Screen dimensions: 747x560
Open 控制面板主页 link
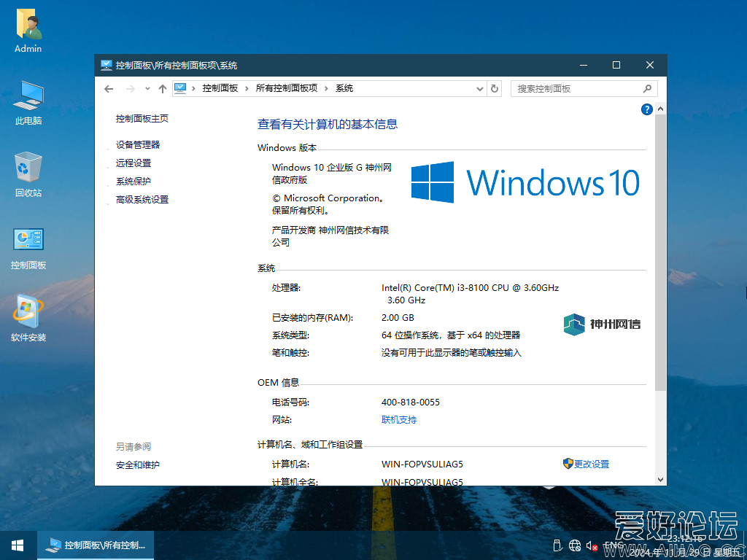pyautogui.click(x=142, y=119)
